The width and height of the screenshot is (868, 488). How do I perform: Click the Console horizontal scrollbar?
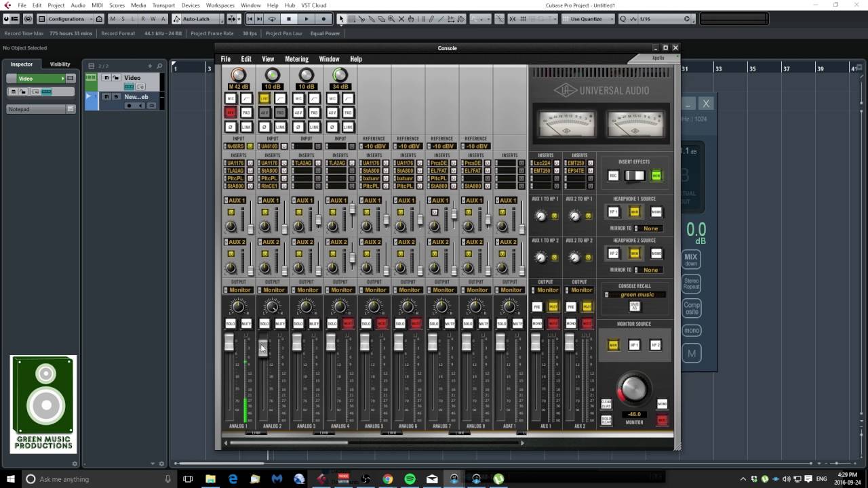pos(289,443)
